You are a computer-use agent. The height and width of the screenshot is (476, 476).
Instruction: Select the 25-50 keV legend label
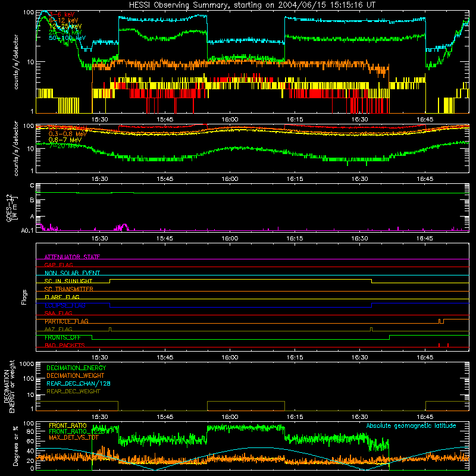(65, 32)
